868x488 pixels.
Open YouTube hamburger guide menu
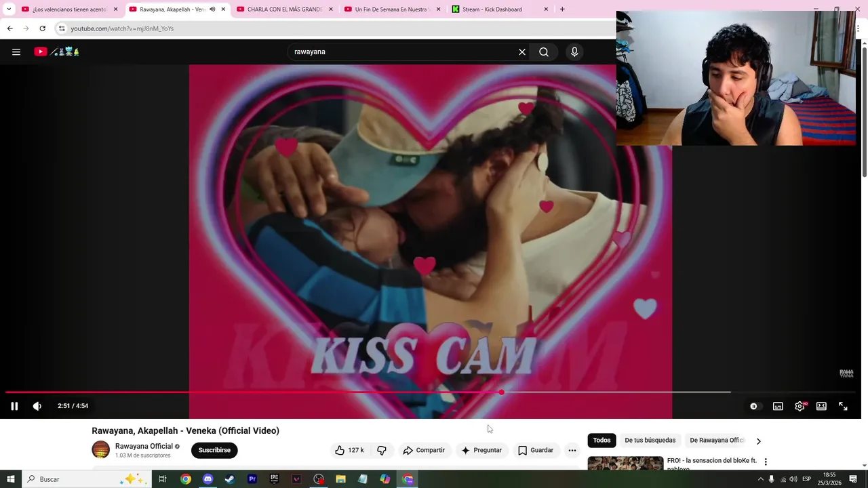point(16,52)
